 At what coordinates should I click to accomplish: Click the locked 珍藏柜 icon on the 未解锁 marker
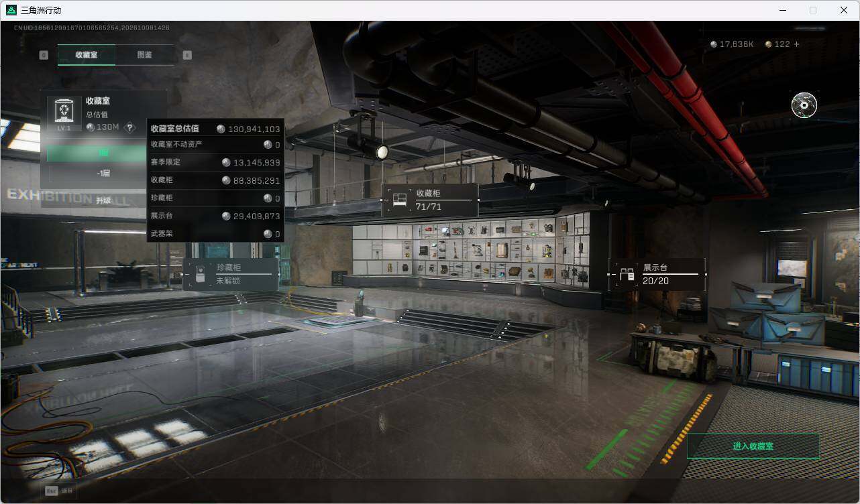(200, 274)
